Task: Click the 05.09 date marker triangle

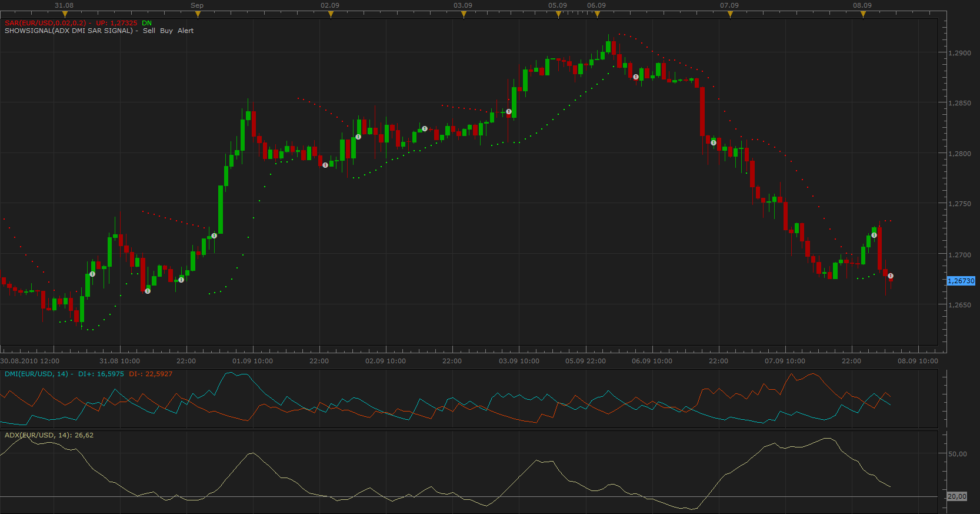Action: 558,15
